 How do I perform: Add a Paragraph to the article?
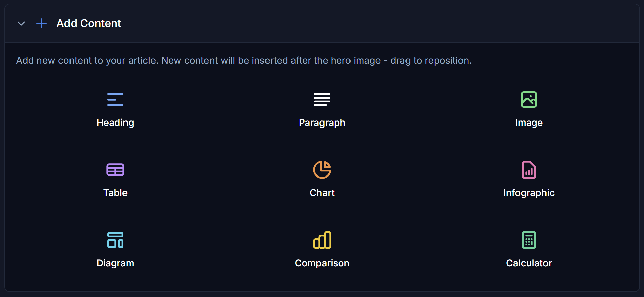click(x=322, y=110)
